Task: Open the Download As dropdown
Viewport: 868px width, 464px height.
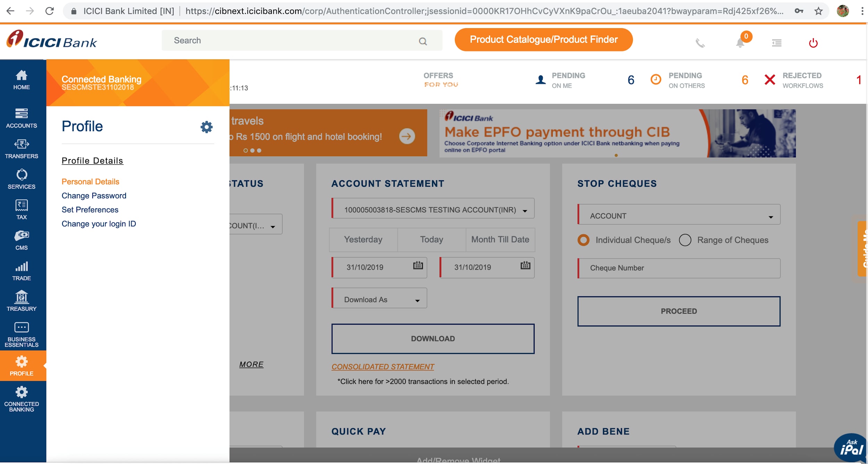Action: [379, 298]
